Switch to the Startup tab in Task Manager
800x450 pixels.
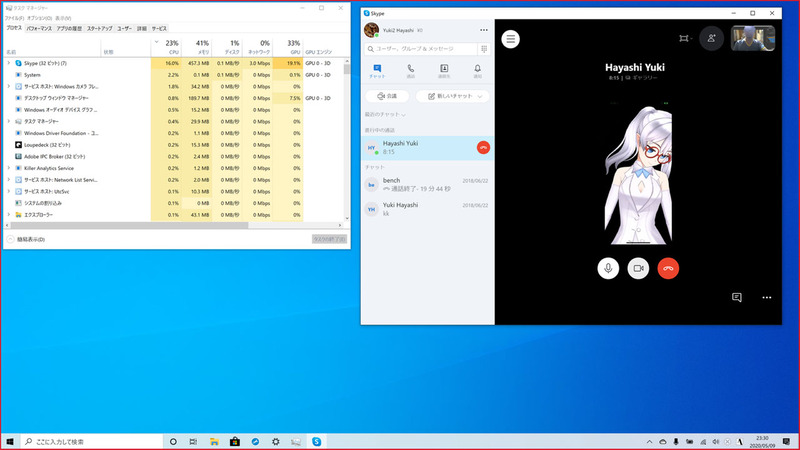tap(99, 29)
